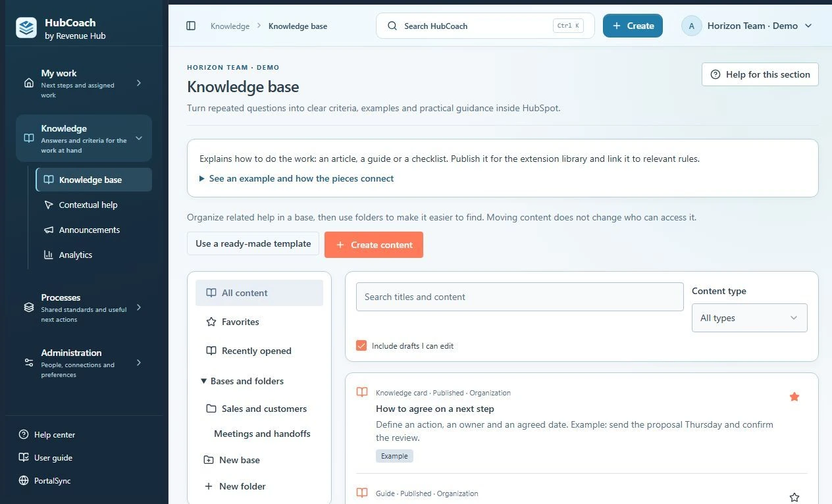Image resolution: width=832 pixels, height=504 pixels.
Task: Click the Knowledge card book icon
Action: click(362, 392)
